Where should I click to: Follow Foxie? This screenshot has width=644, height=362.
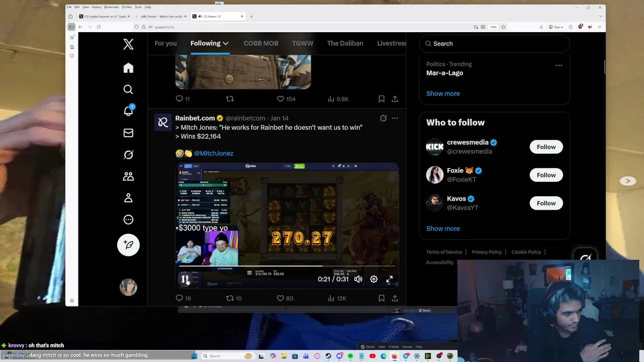[x=546, y=175]
